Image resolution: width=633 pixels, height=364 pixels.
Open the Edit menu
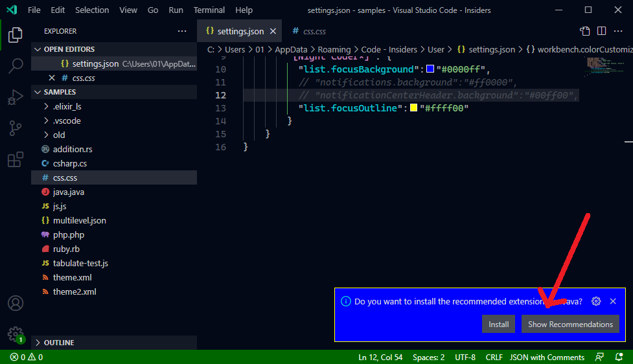click(x=58, y=10)
